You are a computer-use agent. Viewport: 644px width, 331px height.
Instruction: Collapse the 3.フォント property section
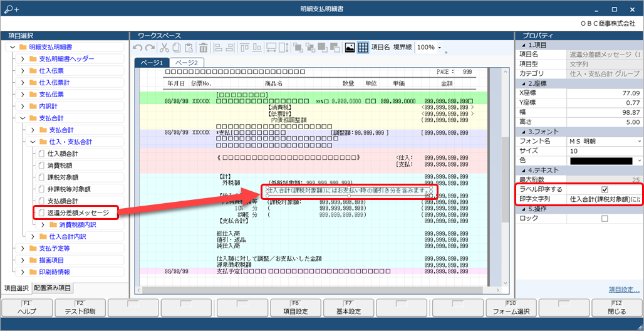click(x=523, y=132)
